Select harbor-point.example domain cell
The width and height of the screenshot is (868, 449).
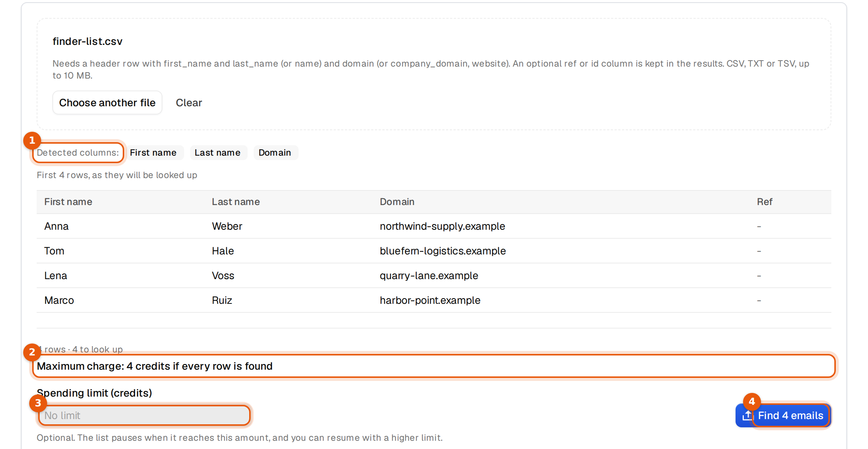(430, 300)
